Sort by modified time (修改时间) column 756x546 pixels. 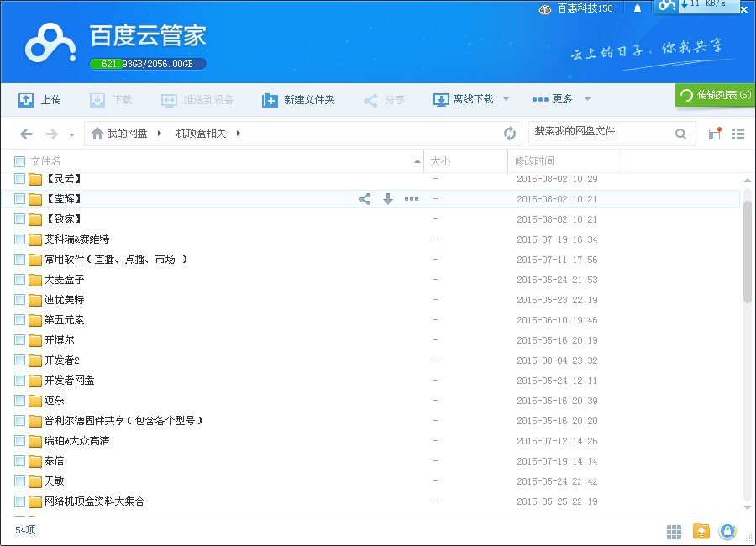(534, 161)
